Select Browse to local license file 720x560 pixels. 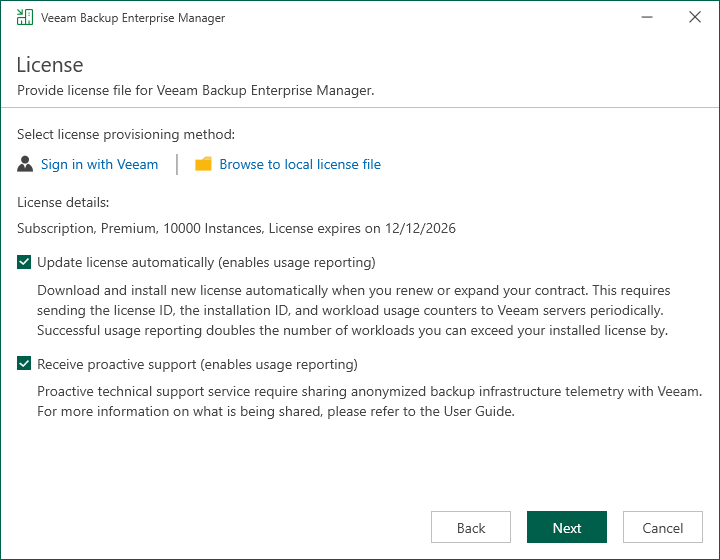(300, 164)
